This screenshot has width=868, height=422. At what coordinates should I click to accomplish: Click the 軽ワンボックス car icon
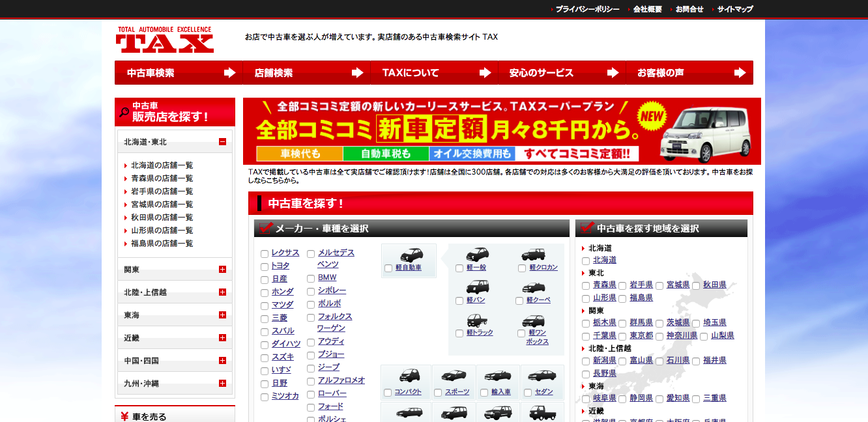(x=533, y=320)
